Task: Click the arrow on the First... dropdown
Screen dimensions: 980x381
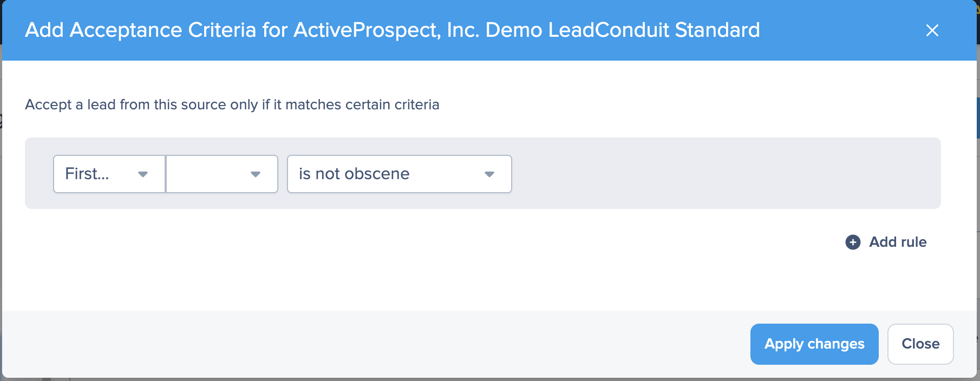Action: [143, 174]
